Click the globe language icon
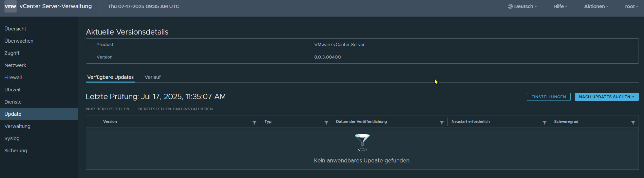The width and height of the screenshot is (644, 178). point(510,6)
